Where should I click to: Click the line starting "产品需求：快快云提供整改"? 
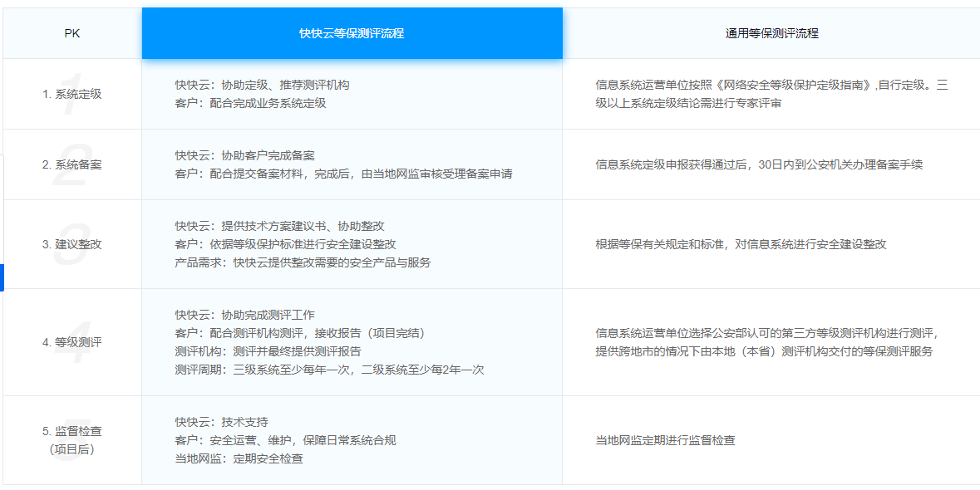(x=303, y=262)
